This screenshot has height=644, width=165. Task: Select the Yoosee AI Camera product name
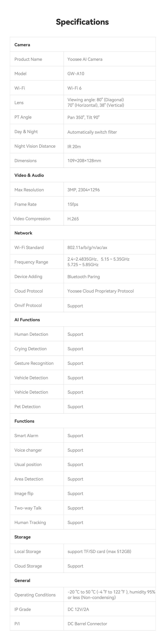click(x=85, y=59)
